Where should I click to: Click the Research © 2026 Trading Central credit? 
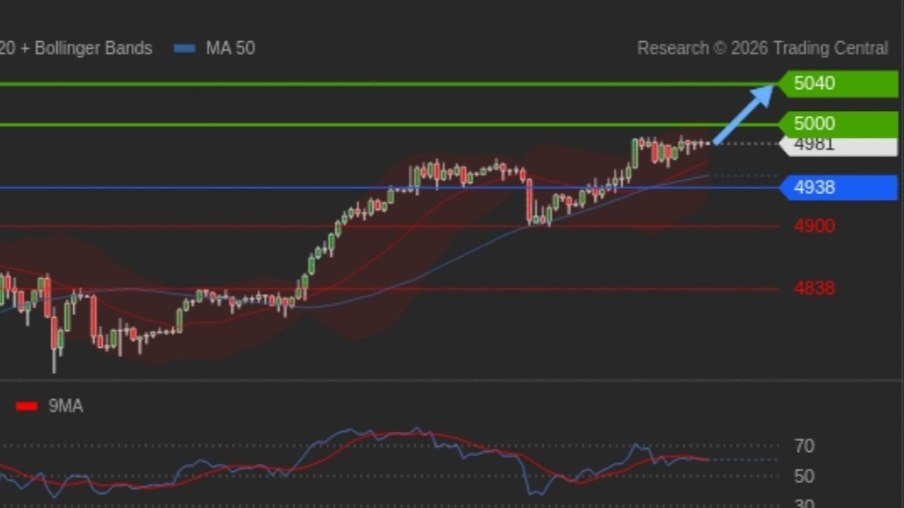tap(762, 48)
